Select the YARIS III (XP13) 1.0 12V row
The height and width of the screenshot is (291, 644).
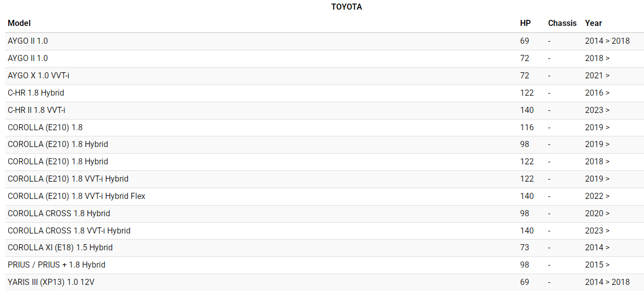point(325,282)
